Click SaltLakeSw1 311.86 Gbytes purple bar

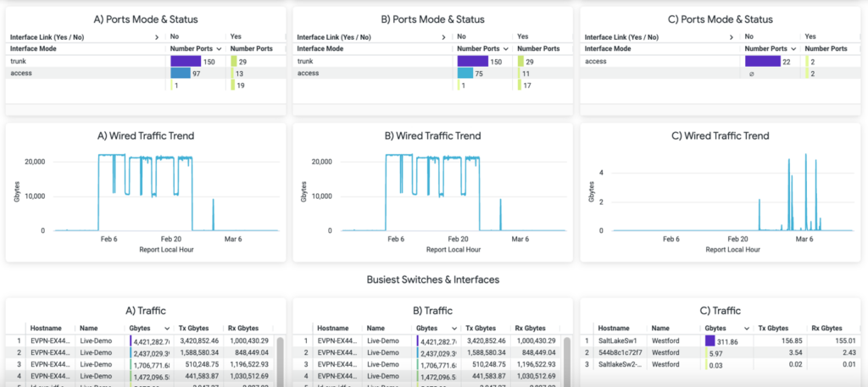click(709, 340)
